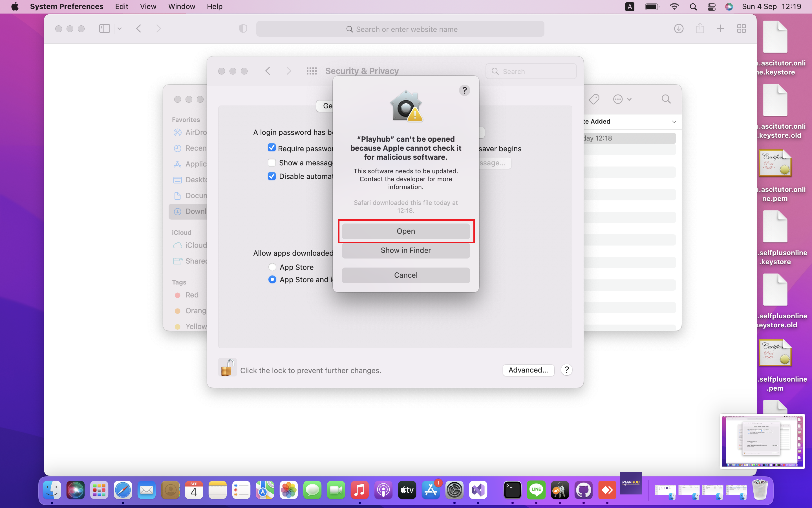The width and height of the screenshot is (812, 508).
Task: Click Show in Finder button
Action: (406, 250)
